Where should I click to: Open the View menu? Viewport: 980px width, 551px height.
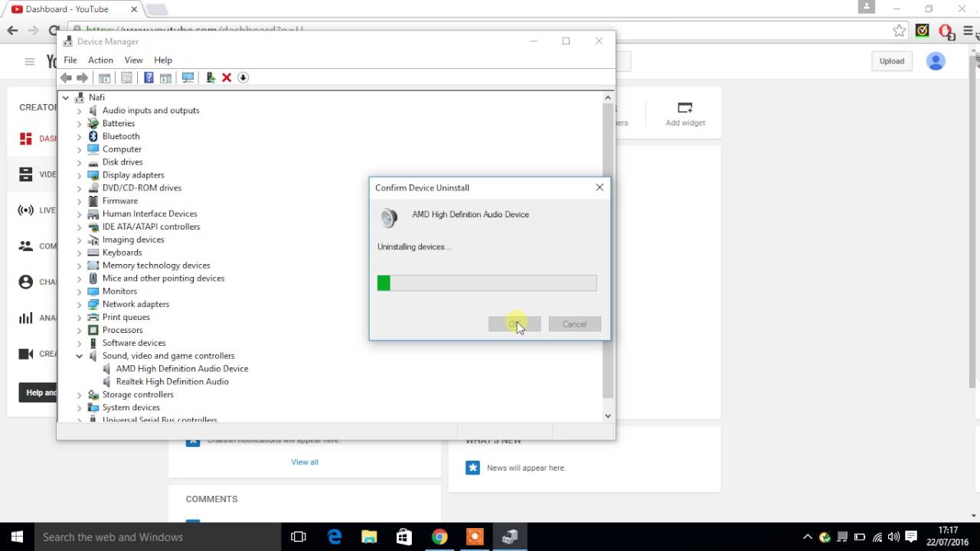(x=133, y=60)
